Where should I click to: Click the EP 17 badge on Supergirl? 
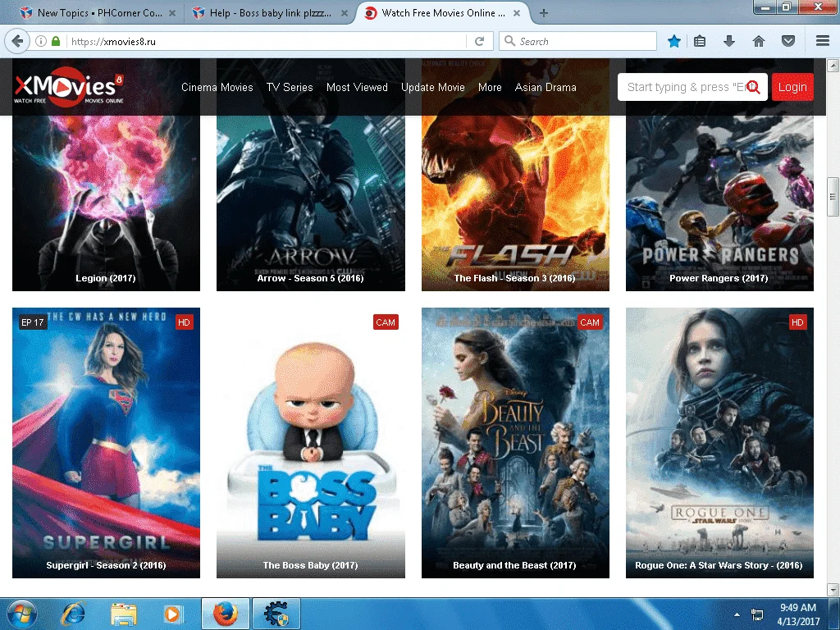pos(33,322)
